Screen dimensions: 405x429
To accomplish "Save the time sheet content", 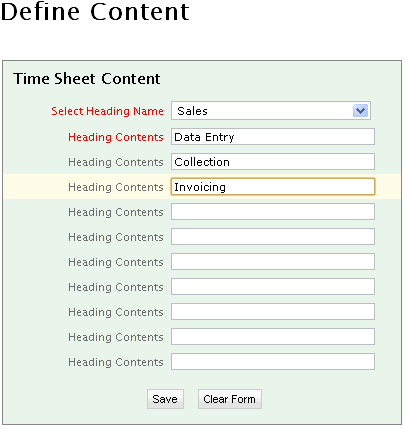I will click(x=165, y=399).
